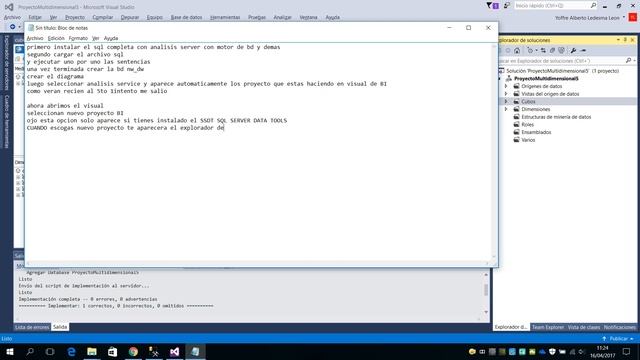Click the taskbar search magnifier

pos(30,351)
